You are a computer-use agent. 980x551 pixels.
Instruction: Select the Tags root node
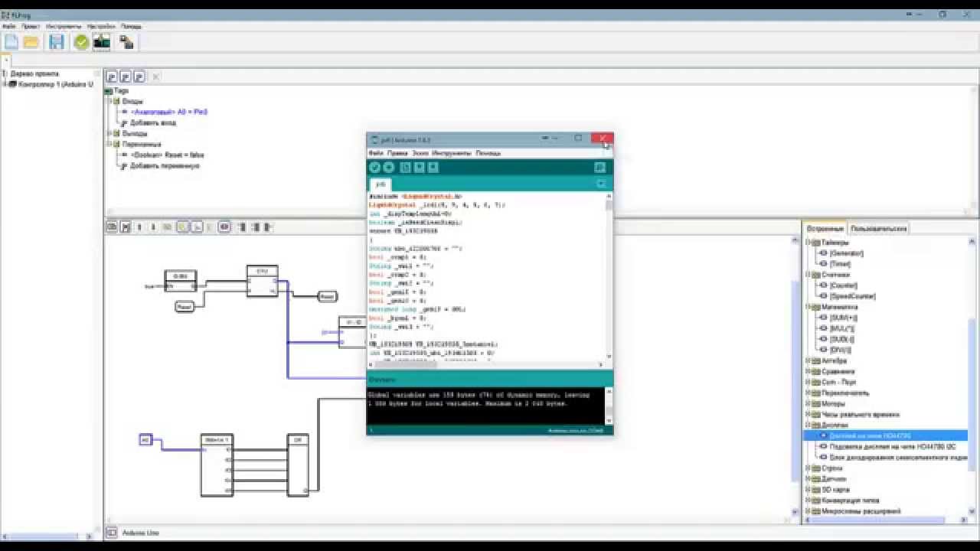click(121, 90)
